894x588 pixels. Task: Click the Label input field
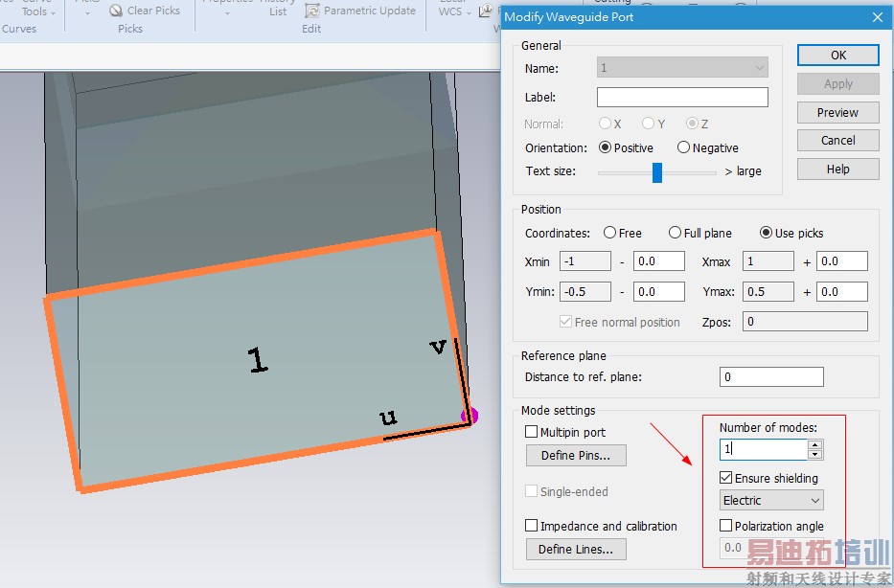pyautogui.click(x=682, y=97)
